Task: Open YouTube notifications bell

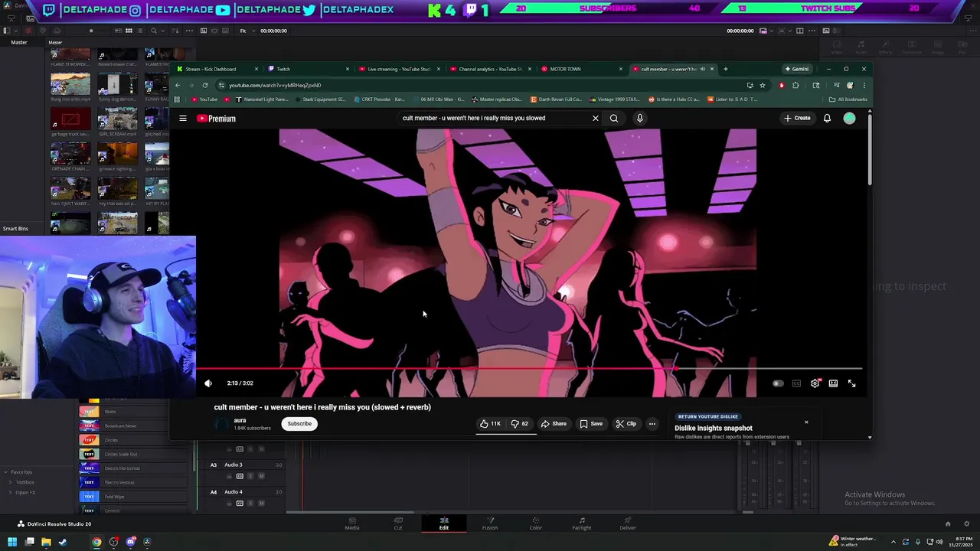Action: 827,119
